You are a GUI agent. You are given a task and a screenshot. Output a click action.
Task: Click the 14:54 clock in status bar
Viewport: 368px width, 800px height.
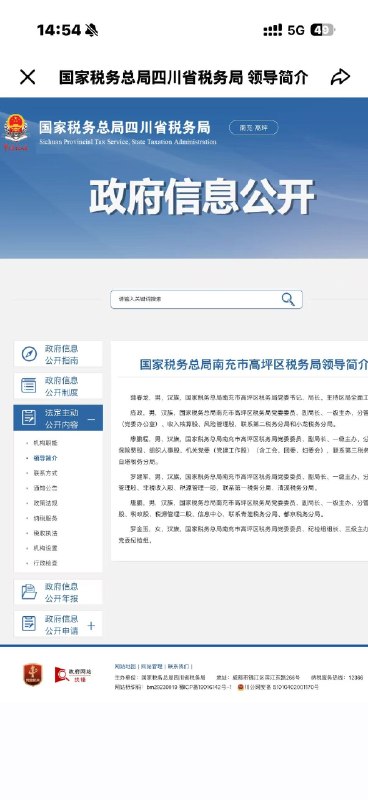pyautogui.click(x=59, y=30)
